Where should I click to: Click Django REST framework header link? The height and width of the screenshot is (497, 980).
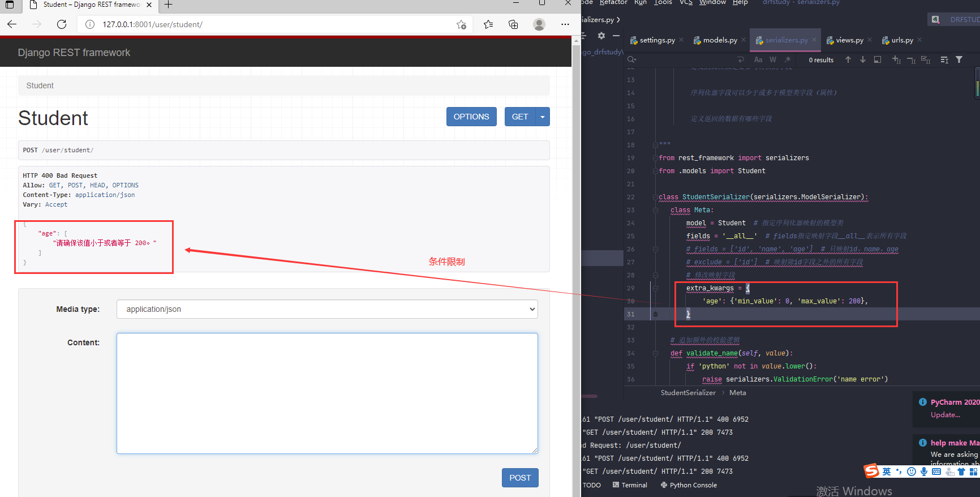74,53
